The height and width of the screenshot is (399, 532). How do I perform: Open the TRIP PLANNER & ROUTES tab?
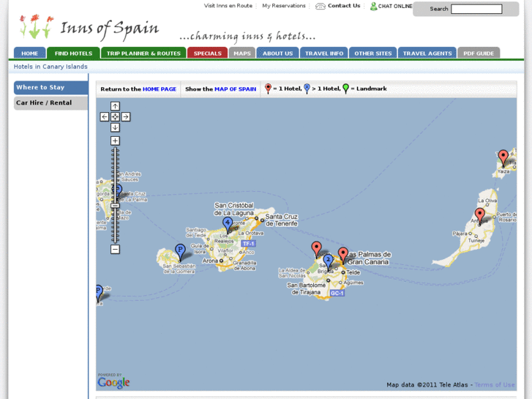pos(143,53)
